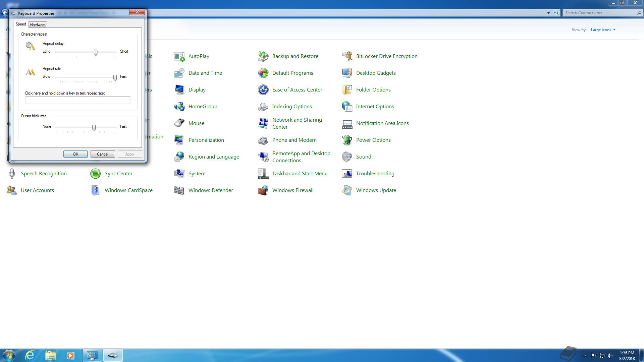Open the Date and Time icon
This screenshot has height=362, width=644.
[179, 73]
